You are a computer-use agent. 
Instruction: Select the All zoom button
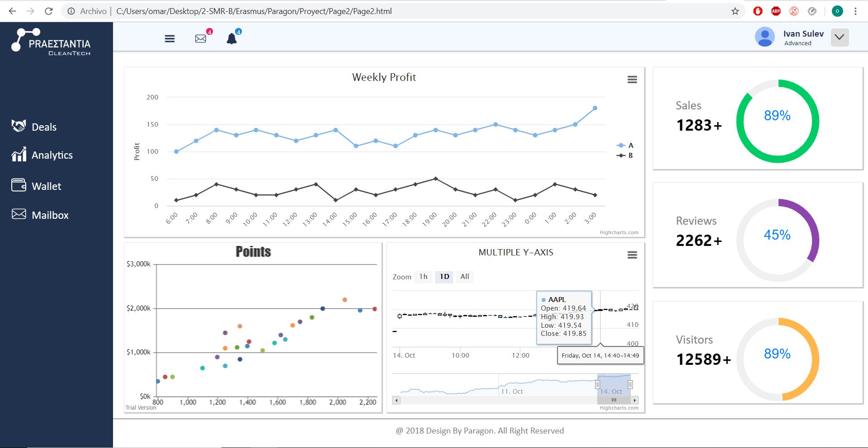(464, 277)
